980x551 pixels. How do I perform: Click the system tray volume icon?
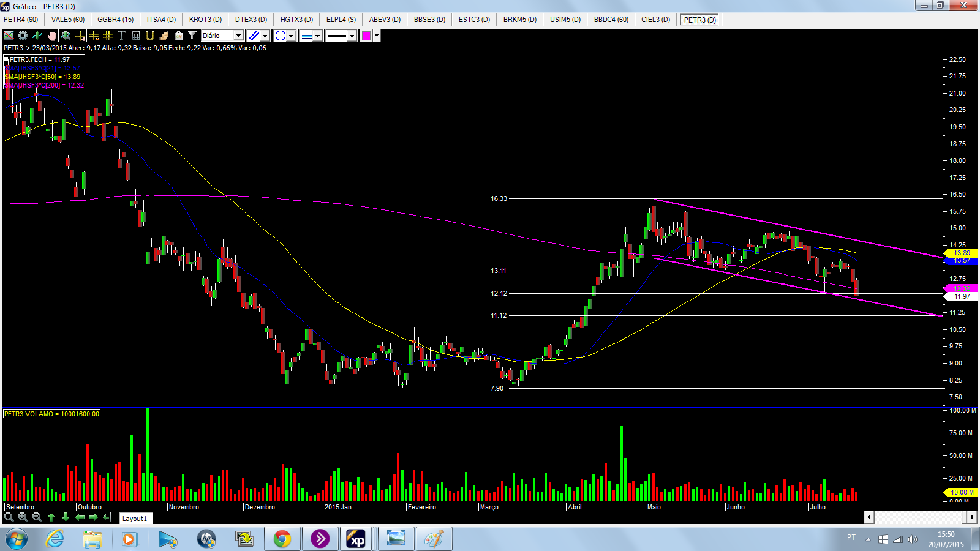[x=913, y=539]
